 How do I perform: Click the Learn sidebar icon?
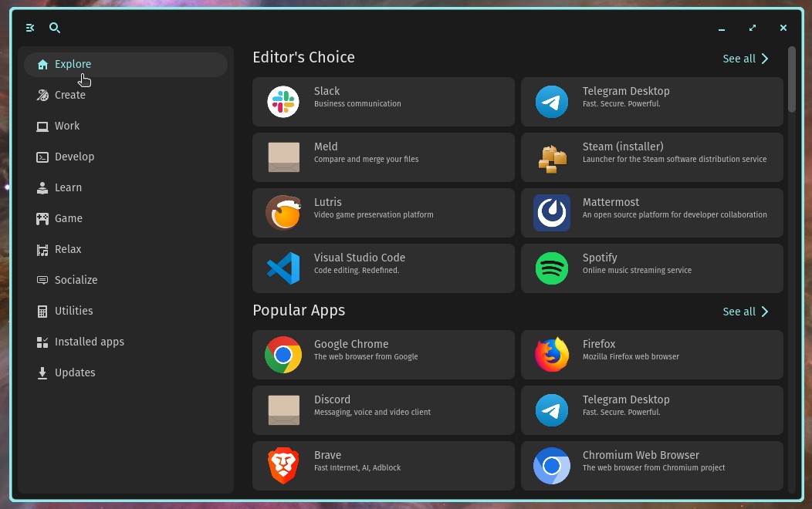point(42,187)
